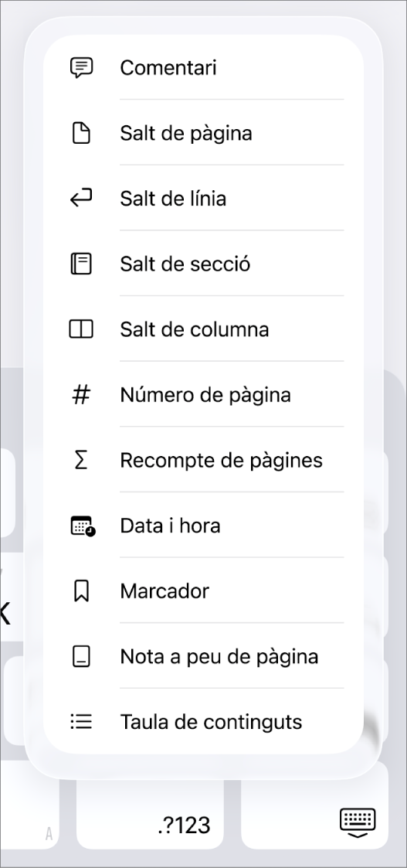
Task: Tap the Salt de pàgina document icon
Action: (81, 133)
